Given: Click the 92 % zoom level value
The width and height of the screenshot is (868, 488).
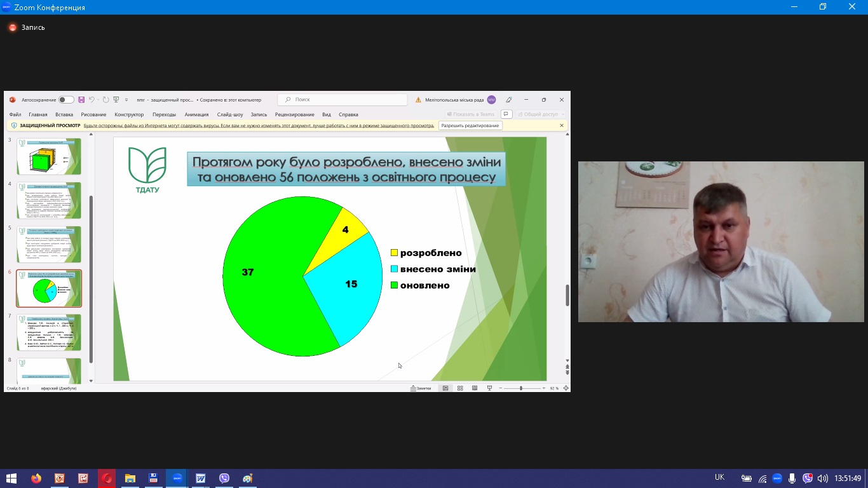Looking at the screenshot, I should 554,388.
